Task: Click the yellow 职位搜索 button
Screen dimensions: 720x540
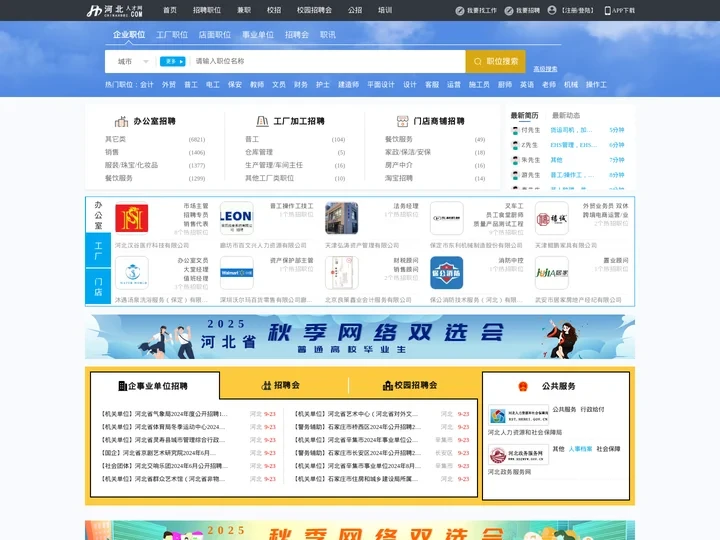Action: [x=495, y=62]
